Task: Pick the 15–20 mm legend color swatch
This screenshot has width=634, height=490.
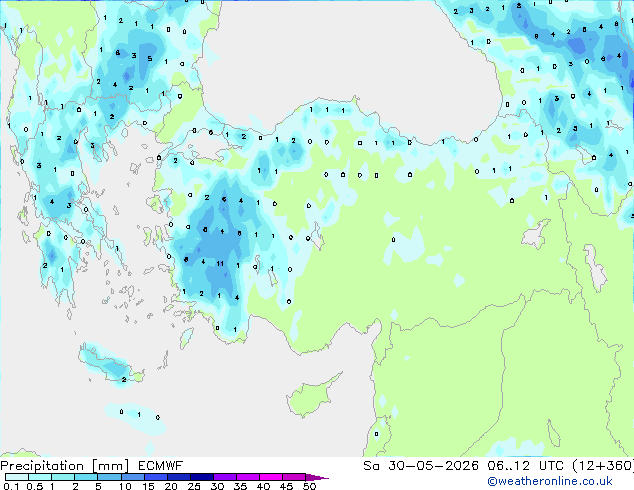Action: (x=156, y=477)
